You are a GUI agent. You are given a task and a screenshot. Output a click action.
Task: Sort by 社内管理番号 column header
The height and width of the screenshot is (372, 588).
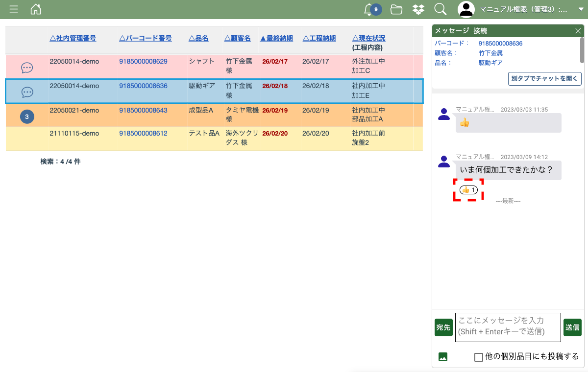pyautogui.click(x=73, y=38)
